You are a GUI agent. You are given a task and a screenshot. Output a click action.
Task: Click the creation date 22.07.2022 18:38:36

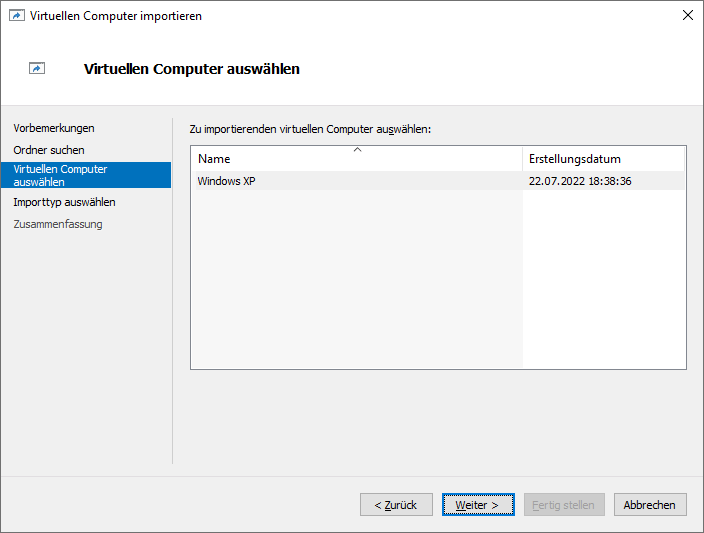(580, 181)
